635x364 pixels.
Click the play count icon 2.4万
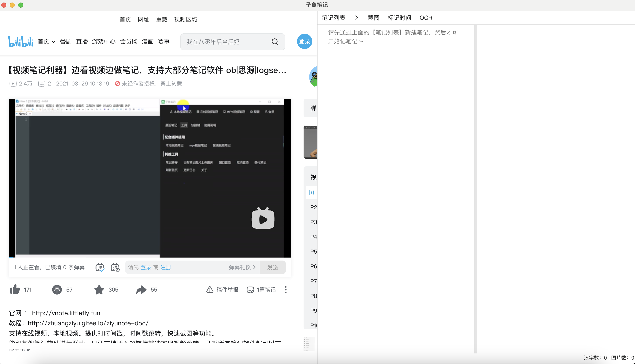click(x=13, y=83)
